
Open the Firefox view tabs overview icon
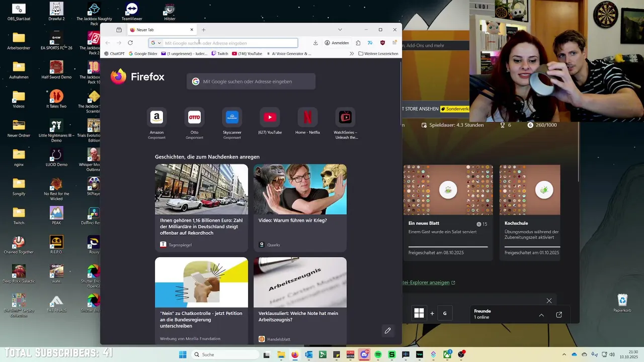pos(119,30)
